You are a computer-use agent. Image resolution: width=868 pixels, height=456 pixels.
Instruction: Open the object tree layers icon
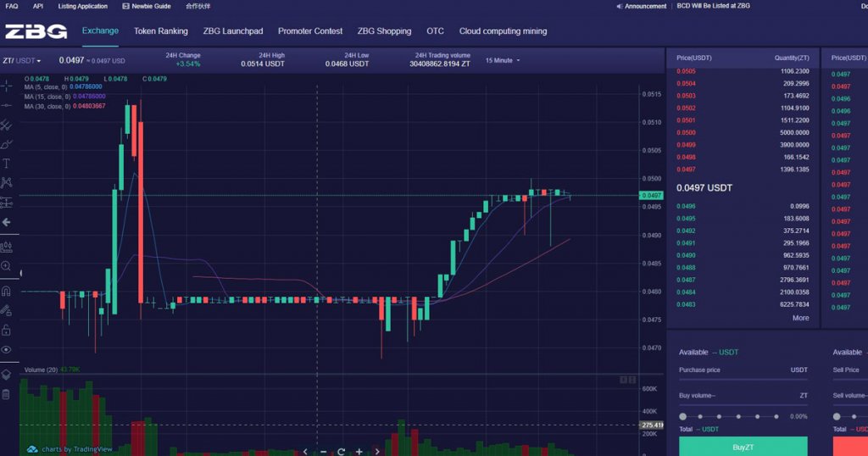tap(6, 375)
